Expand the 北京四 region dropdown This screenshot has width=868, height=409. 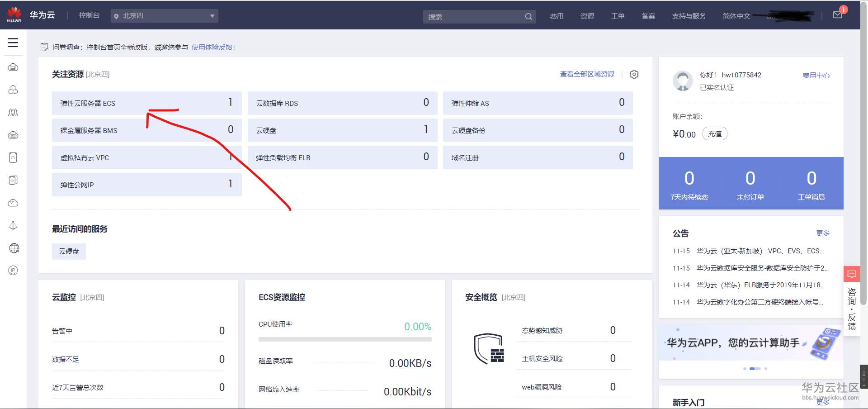(165, 16)
